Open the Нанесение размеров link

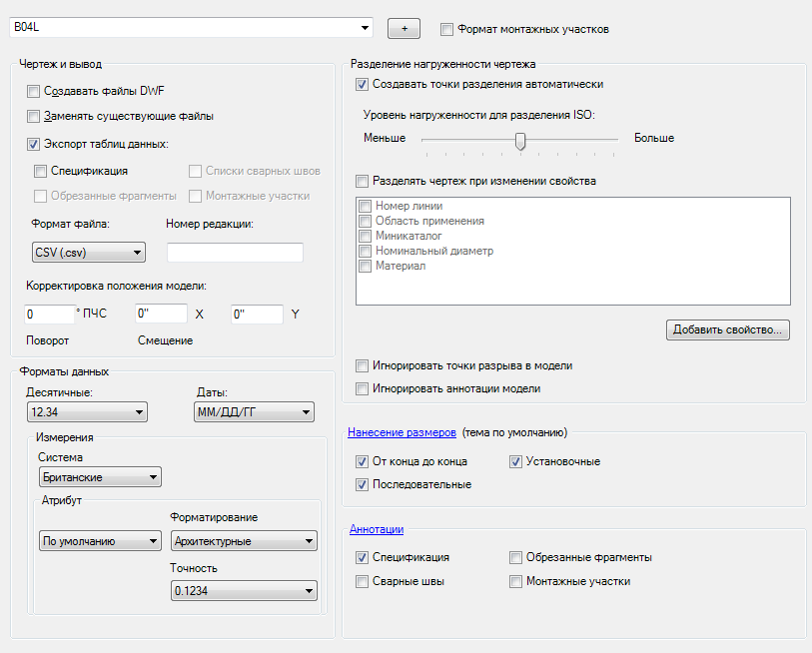pos(402,433)
